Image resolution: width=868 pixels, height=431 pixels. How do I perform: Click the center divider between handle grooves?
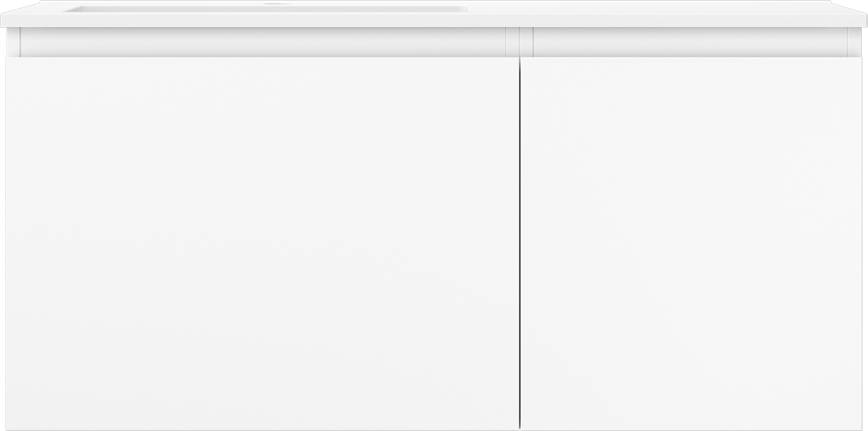pos(520,42)
